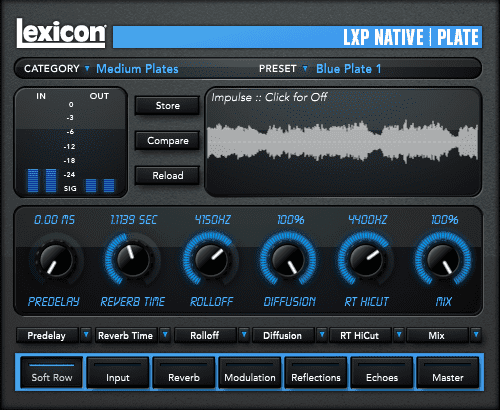Click the Predelay soft row assignment button

coord(47,335)
